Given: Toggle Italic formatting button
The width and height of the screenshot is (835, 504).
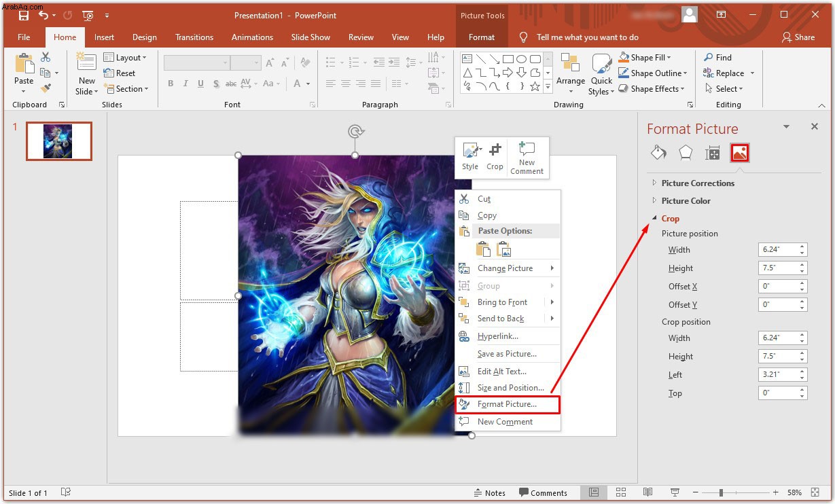Looking at the screenshot, I should click(x=185, y=84).
